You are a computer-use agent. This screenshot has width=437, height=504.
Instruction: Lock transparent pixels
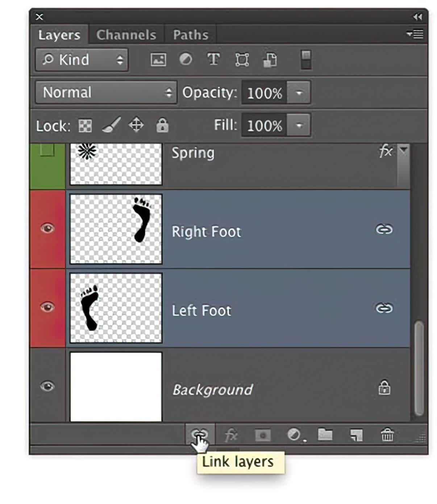click(x=85, y=126)
